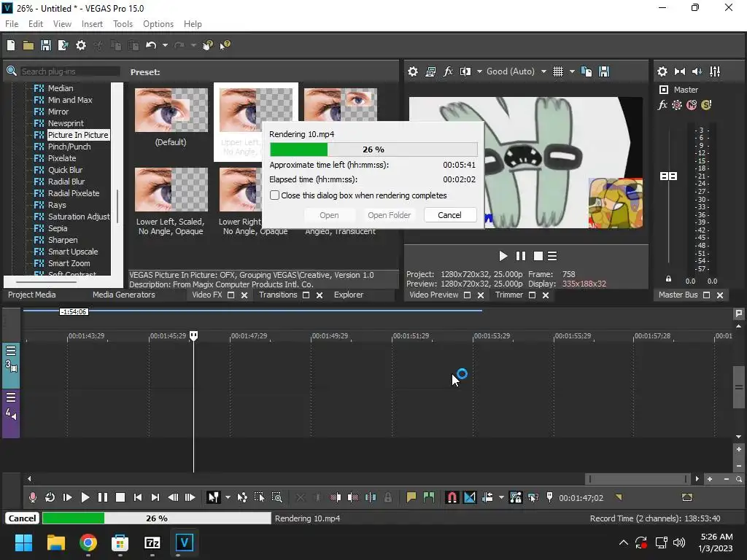747x560 pixels.
Task: Pause playback in the timeline transport
Action: coord(102,497)
